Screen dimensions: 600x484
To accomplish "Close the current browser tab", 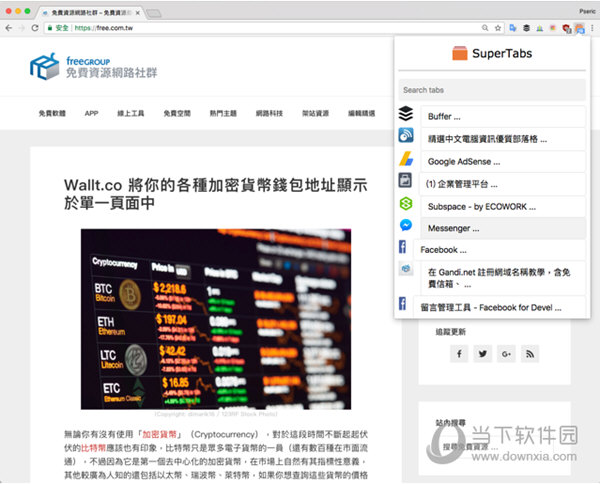I will click(x=138, y=13).
